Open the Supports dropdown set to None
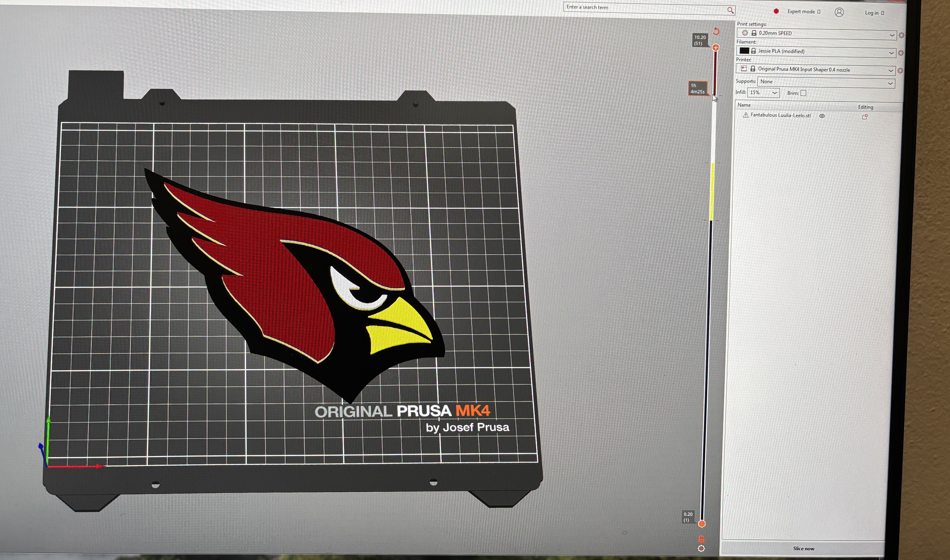Viewport: 950px width, 560px height. 826,82
